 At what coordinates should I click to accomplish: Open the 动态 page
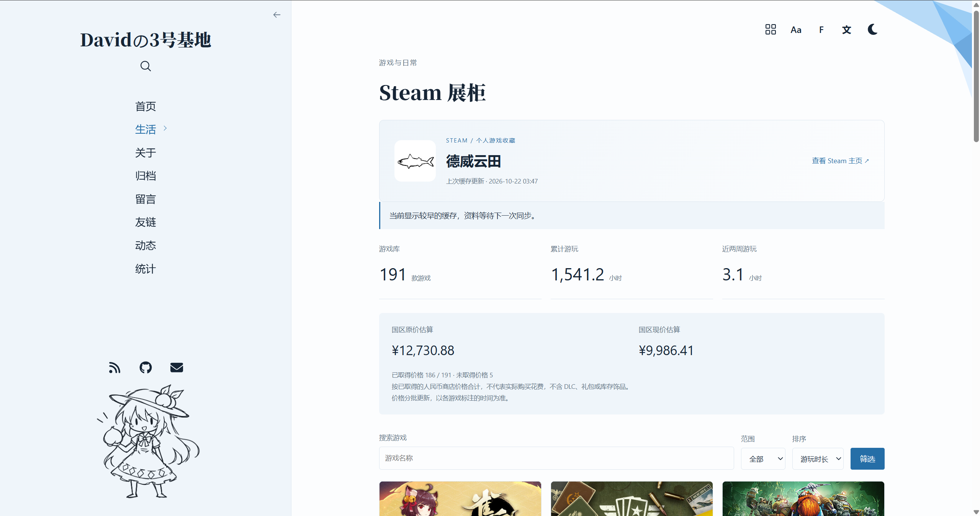pos(146,246)
